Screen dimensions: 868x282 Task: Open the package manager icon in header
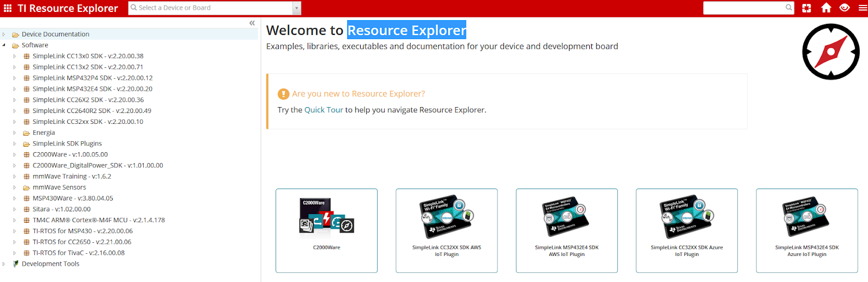(807, 8)
